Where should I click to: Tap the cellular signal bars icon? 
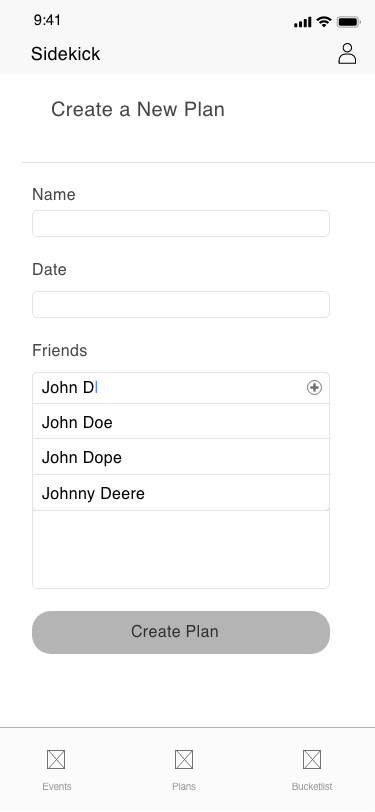click(302, 22)
